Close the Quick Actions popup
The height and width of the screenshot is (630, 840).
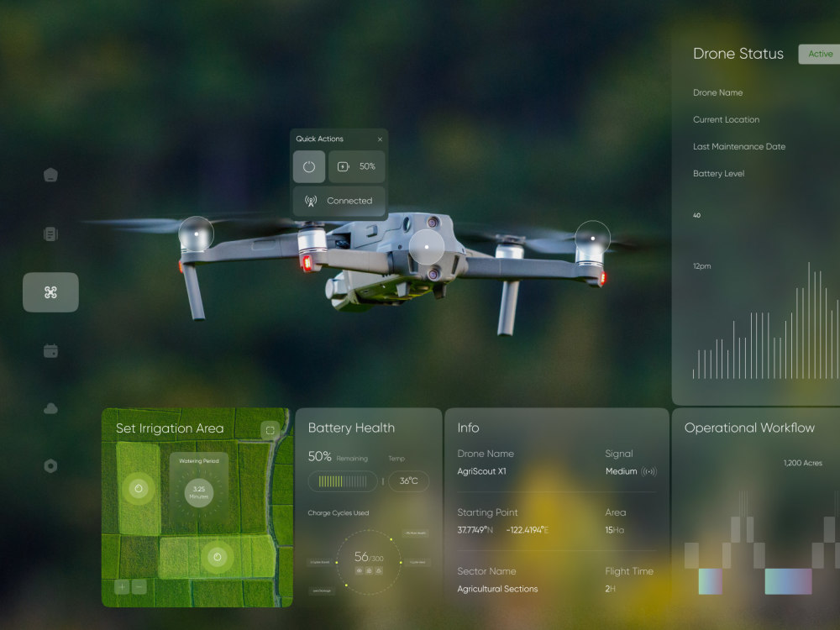point(380,139)
